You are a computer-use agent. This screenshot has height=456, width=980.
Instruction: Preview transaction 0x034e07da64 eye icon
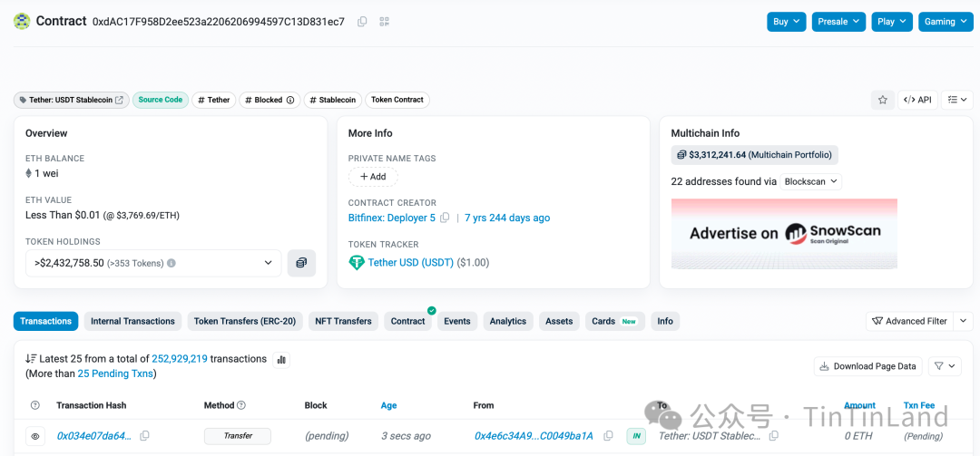point(35,436)
